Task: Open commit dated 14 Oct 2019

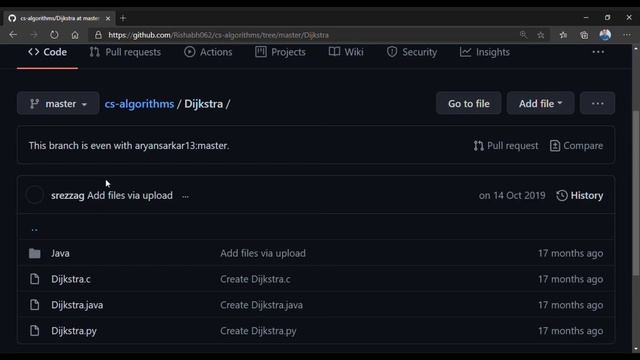Action: tap(512, 196)
